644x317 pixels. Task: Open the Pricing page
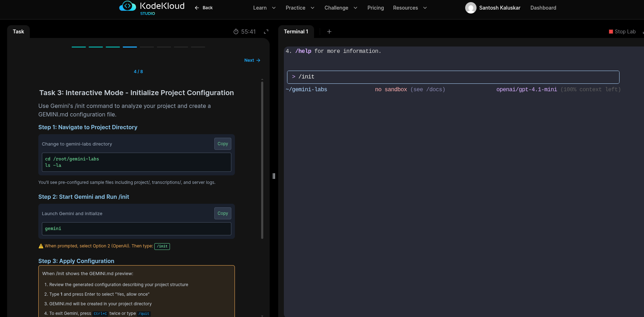pos(375,8)
